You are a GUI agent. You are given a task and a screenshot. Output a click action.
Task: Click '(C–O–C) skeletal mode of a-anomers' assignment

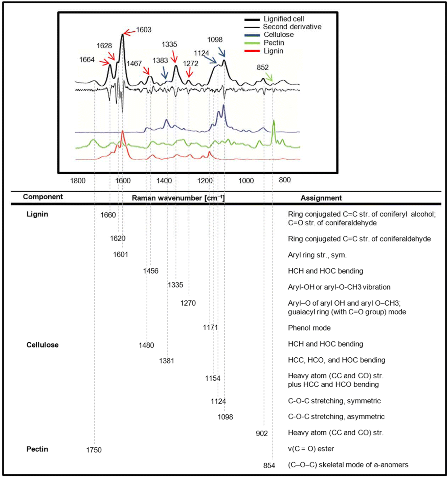tap(348, 465)
